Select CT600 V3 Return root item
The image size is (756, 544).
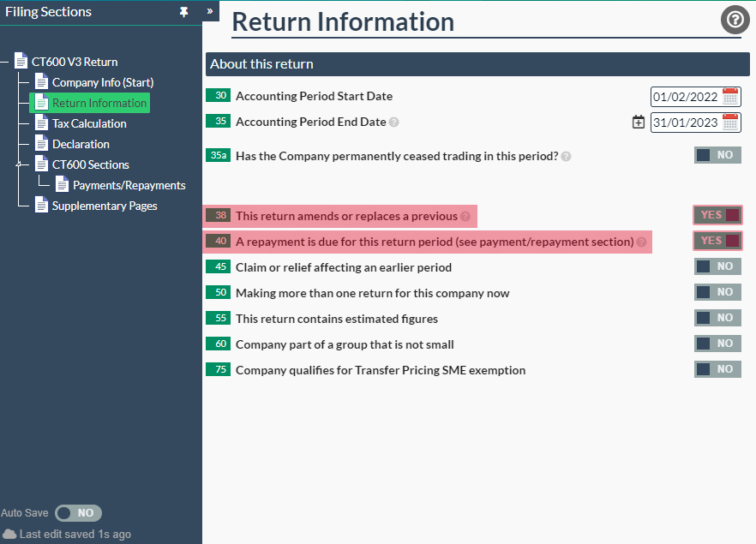pyautogui.click(x=75, y=63)
